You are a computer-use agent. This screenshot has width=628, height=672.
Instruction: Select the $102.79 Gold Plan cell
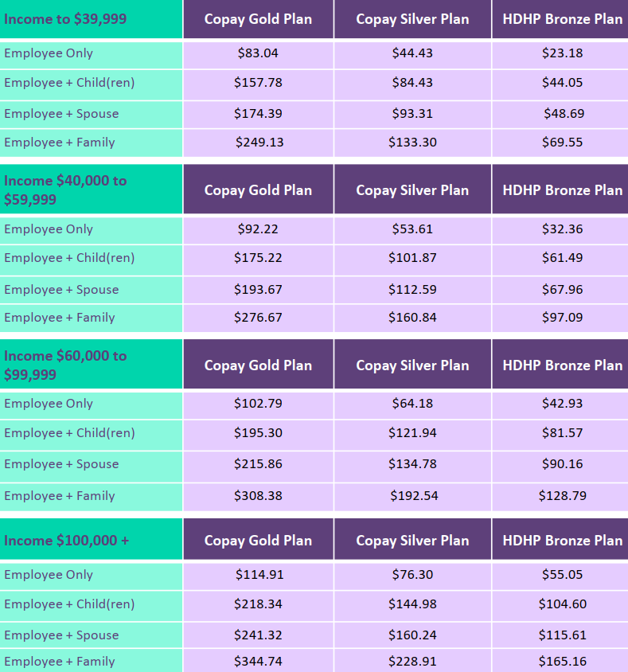coord(258,404)
